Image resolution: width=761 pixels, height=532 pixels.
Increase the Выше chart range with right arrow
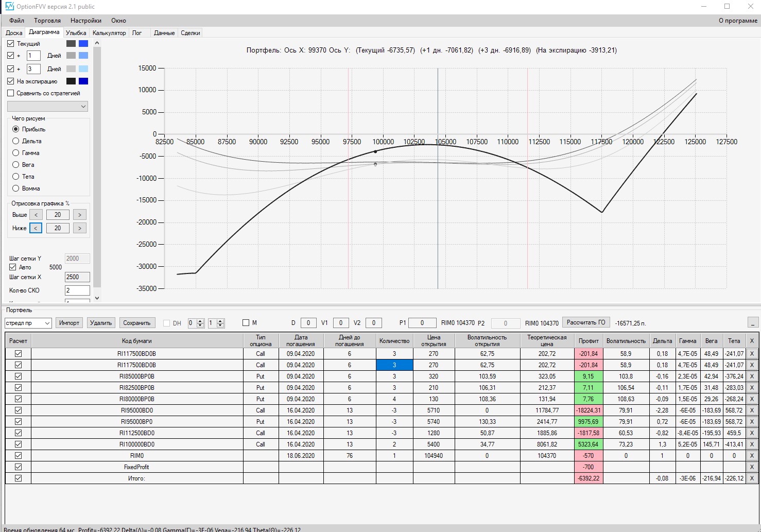(x=80, y=215)
